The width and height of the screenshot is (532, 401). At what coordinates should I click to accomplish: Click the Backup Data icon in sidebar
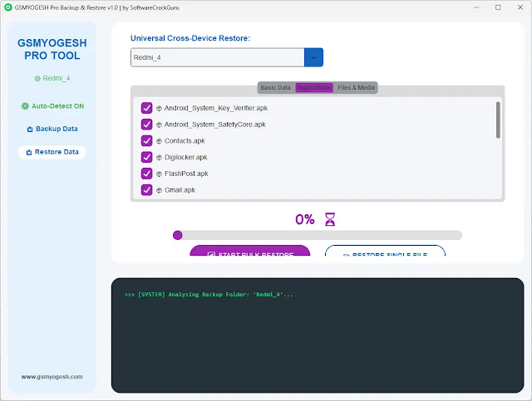point(30,130)
